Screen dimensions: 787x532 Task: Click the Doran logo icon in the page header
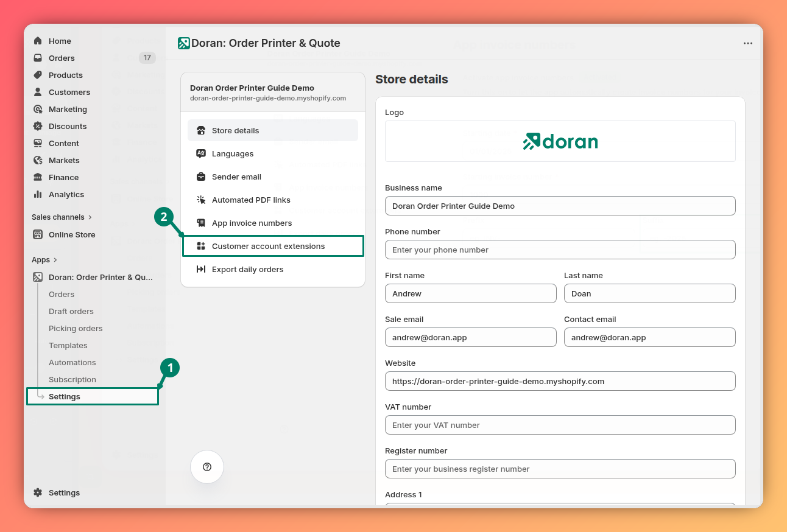tap(184, 43)
